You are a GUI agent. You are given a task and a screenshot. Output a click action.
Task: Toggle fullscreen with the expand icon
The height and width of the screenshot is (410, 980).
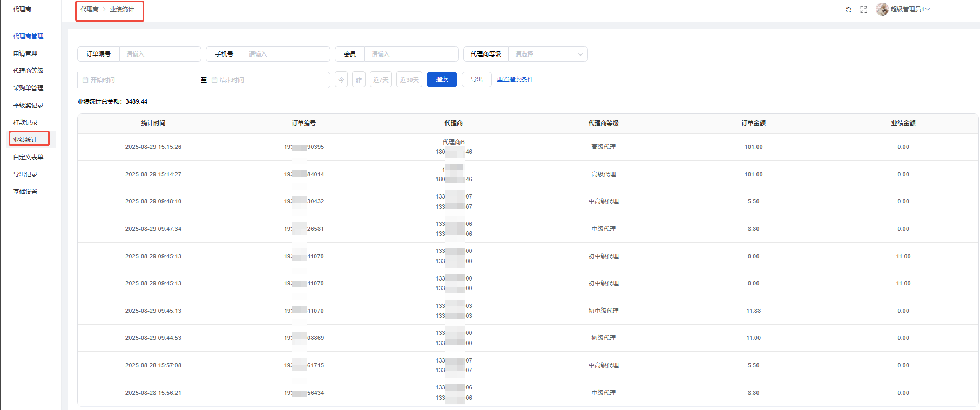click(864, 10)
